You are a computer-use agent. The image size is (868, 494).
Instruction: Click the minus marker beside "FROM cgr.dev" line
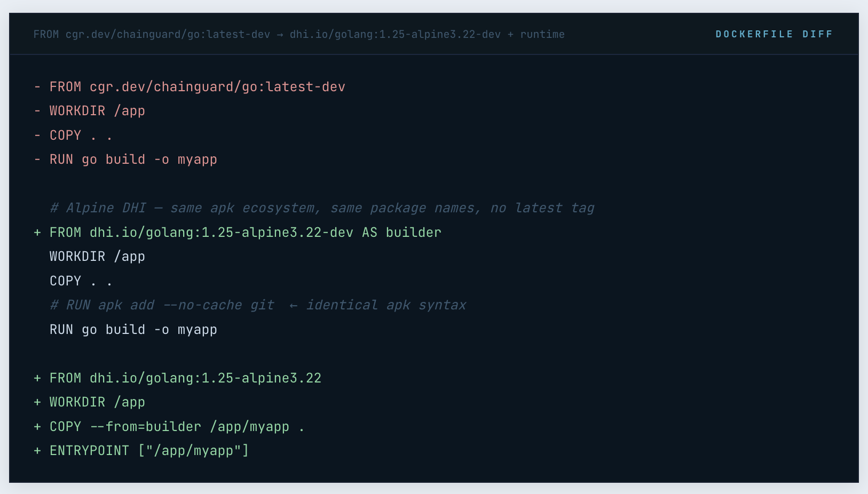point(37,87)
